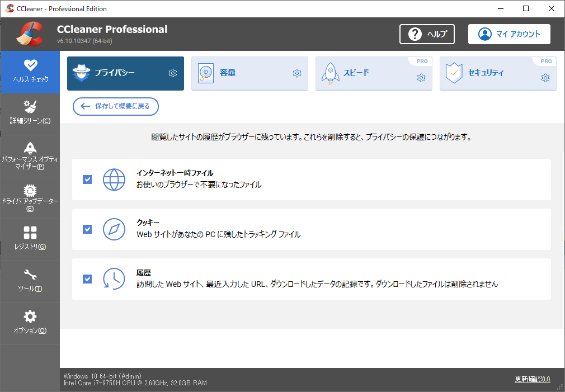Click the ヘルプ button
565x392 pixels.
(427, 34)
